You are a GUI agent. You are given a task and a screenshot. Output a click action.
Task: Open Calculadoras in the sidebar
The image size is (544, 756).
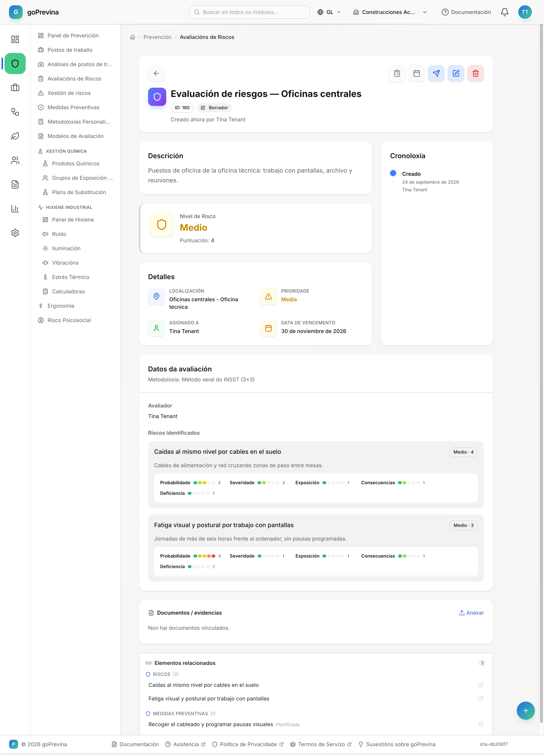coord(78,291)
